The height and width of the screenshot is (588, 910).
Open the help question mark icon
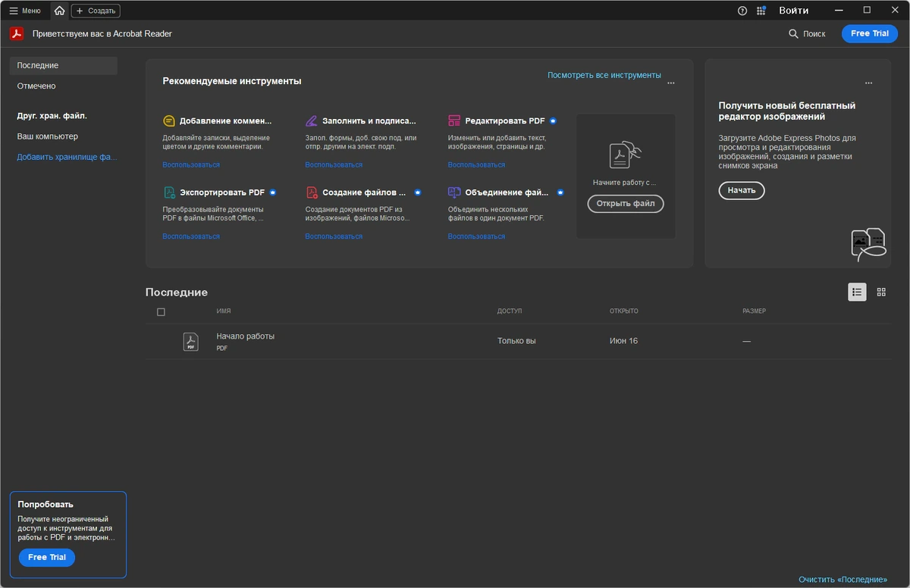[x=742, y=11]
